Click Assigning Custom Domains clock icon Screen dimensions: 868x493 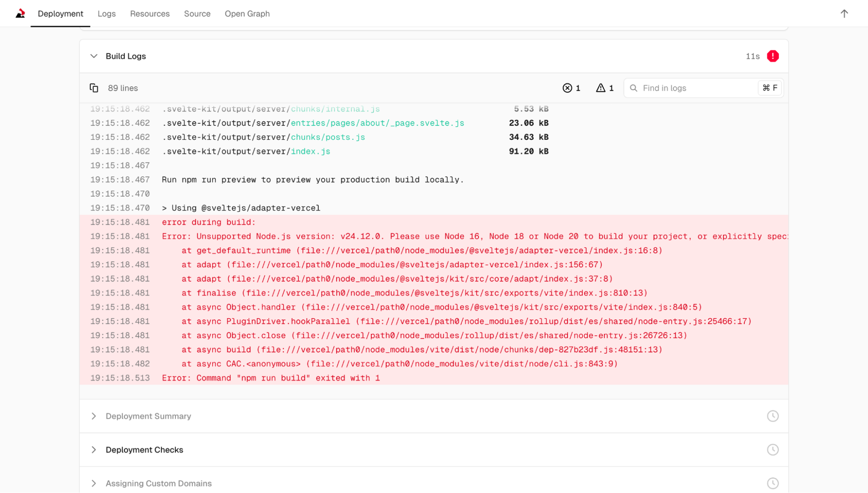772,483
